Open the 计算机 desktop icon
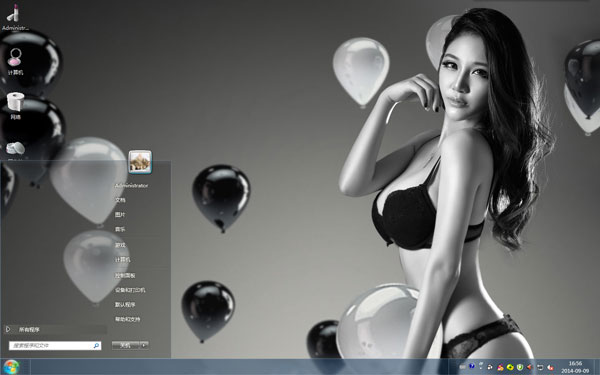 [15, 61]
